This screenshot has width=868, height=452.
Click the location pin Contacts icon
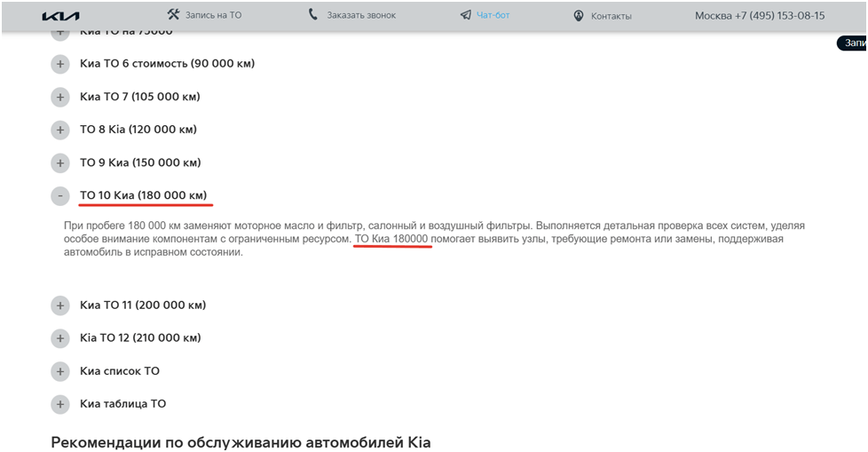click(x=579, y=15)
